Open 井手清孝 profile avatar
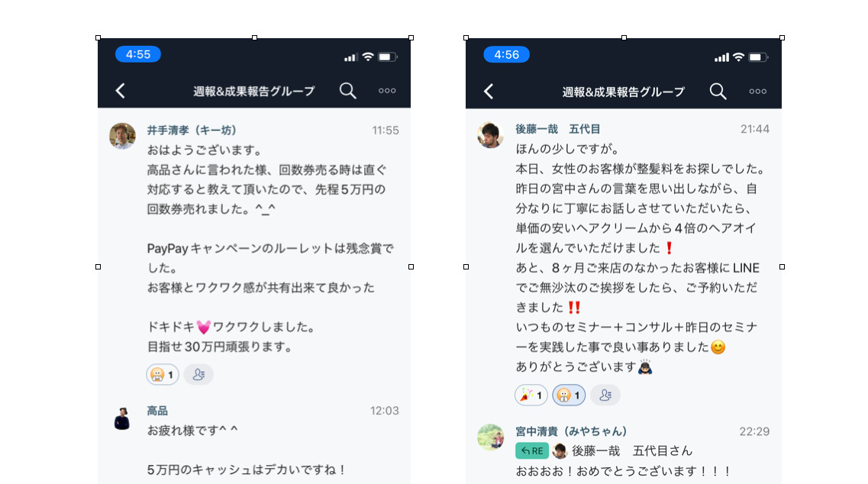868x484 pixels. 122,136
